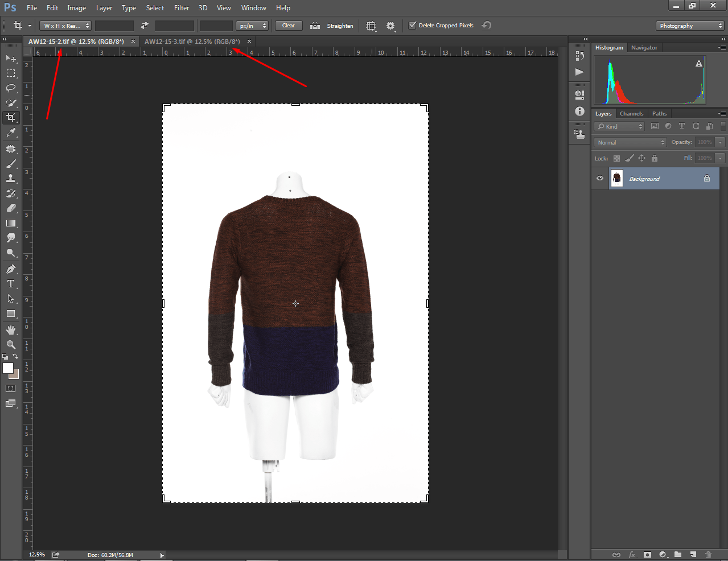This screenshot has width=728, height=561.
Task: Open the Actions panel play icon
Action: (x=579, y=72)
